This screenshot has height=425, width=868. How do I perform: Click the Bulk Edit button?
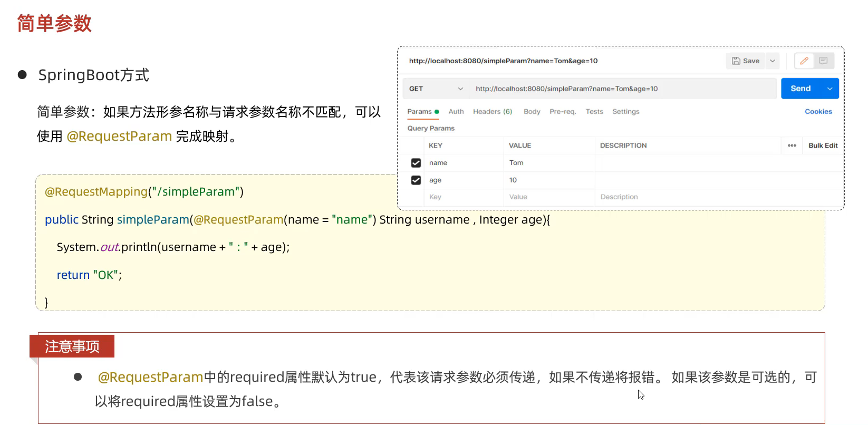point(823,146)
